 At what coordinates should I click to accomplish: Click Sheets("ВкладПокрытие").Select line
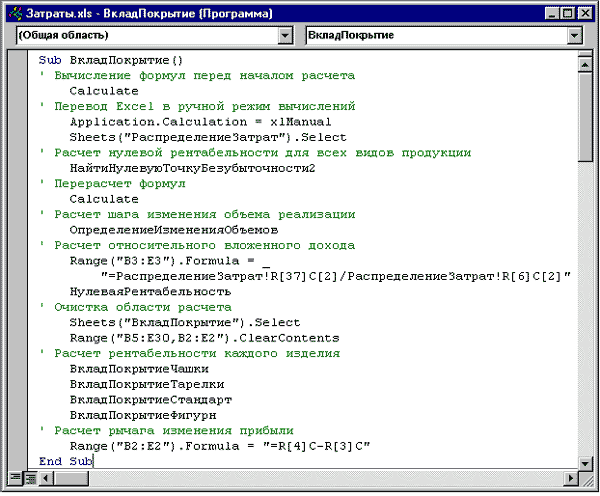[x=185, y=322]
